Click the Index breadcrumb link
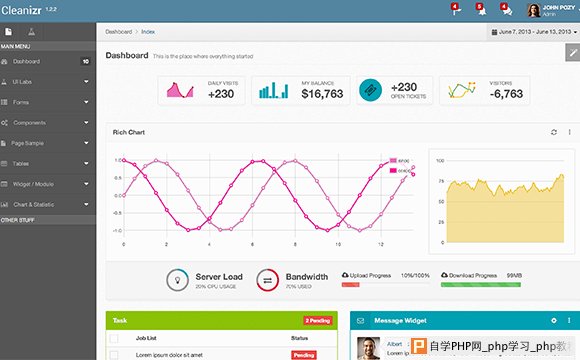 tap(148, 32)
